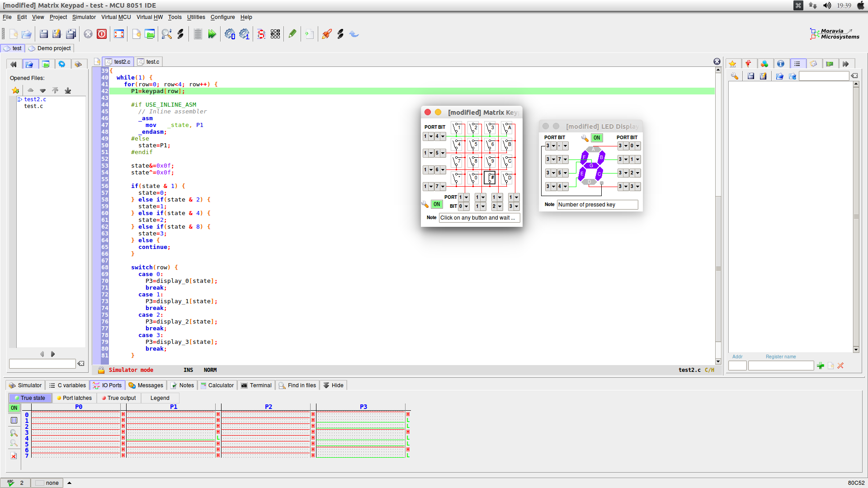The height and width of the screenshot is (488, 868).
Task: Click the Save all files icon in toolbar
Action: (x=71, y=34)
